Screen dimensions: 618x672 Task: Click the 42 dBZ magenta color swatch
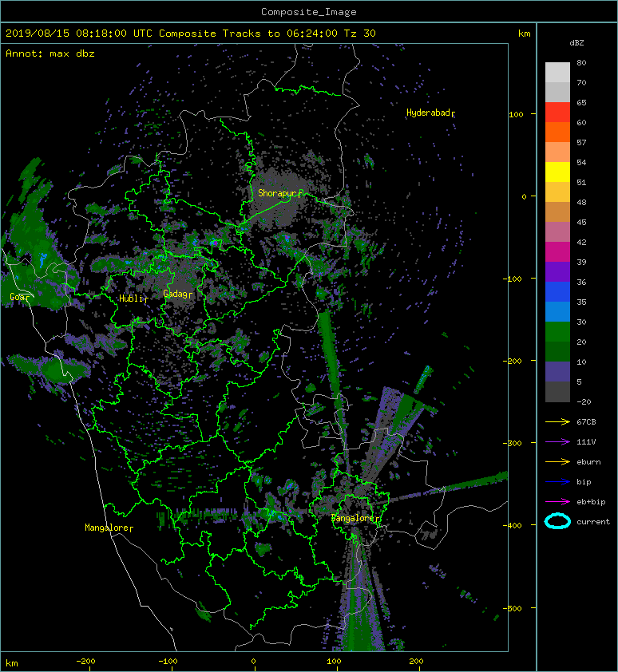(557, 251)
